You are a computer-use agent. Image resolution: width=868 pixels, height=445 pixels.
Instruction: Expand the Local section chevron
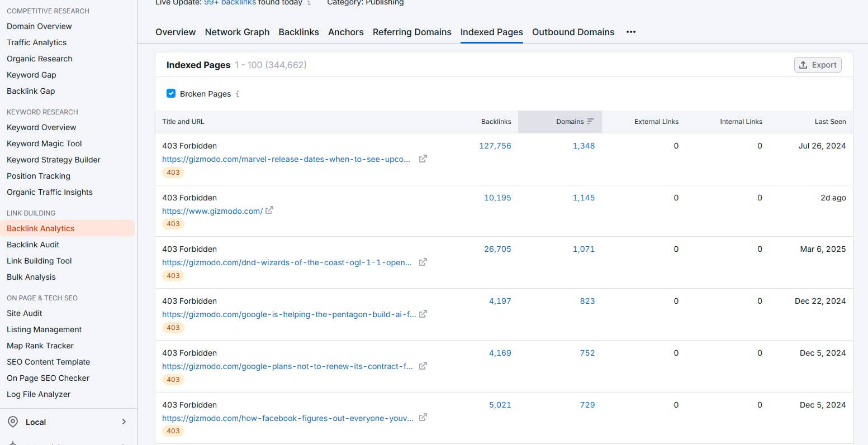point(125,422)
